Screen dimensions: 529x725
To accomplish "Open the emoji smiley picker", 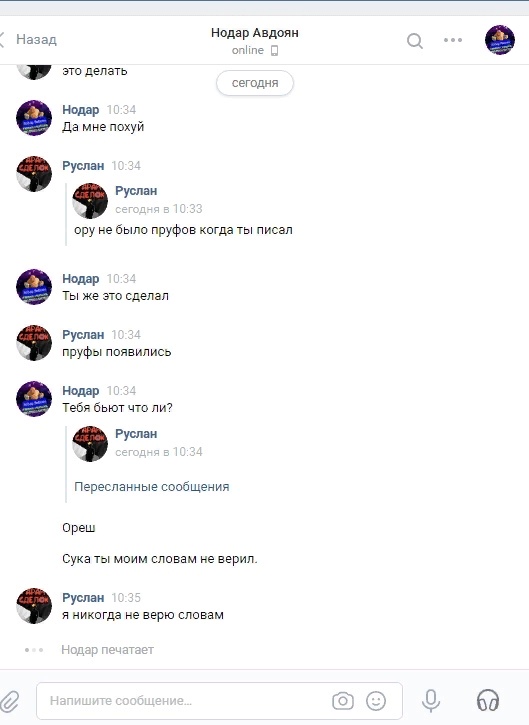I will [376, 701].
